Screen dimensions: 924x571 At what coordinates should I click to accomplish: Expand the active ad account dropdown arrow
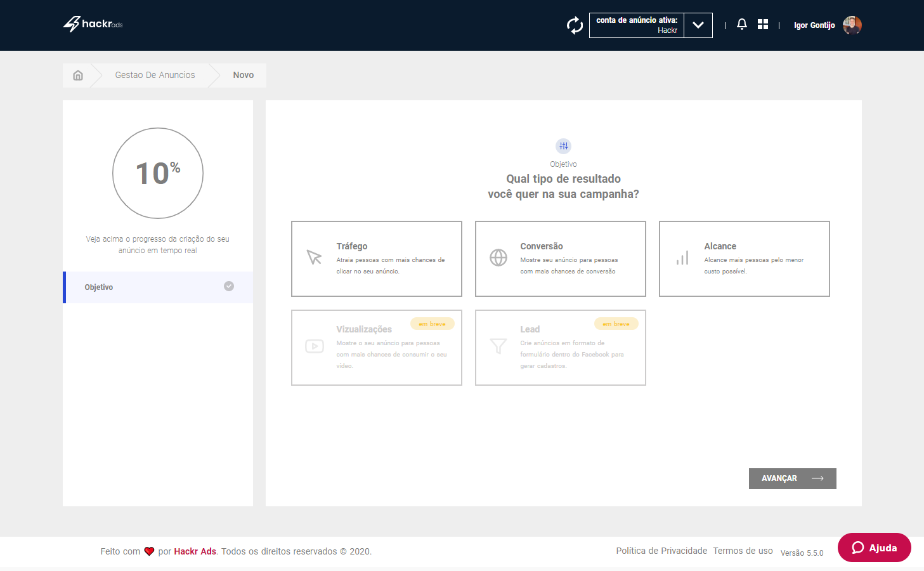(698, 25)
